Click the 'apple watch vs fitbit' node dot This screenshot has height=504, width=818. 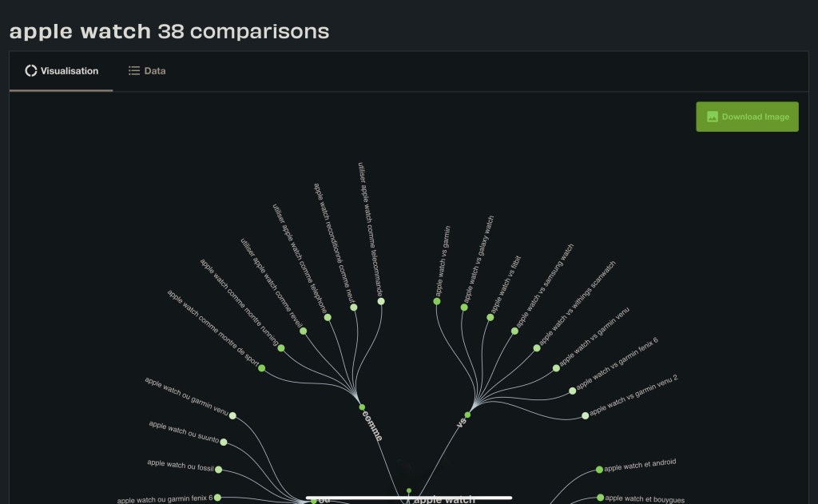pos(490,317)
